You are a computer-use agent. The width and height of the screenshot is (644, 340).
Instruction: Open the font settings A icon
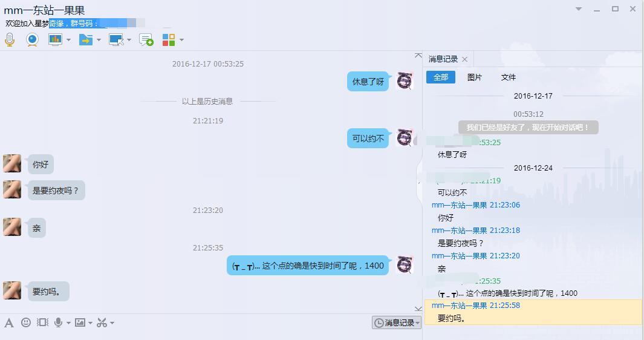tap(9, 322)
